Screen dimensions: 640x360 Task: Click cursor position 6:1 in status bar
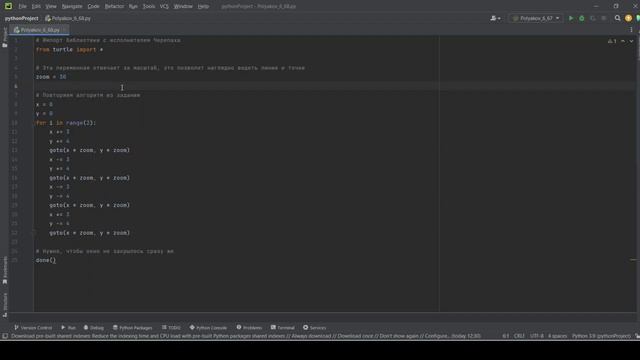tap(505, 336)
